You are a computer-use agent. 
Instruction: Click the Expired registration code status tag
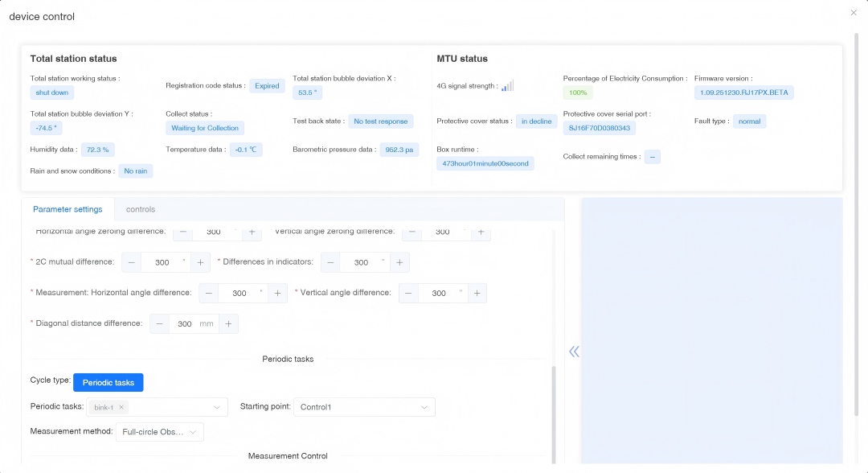[x=267, y=86]
